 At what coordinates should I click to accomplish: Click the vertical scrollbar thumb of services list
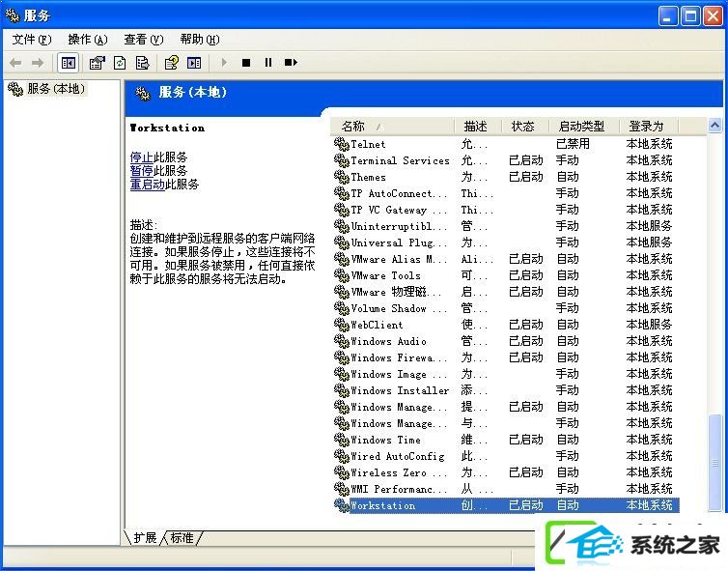coord(715,462)
